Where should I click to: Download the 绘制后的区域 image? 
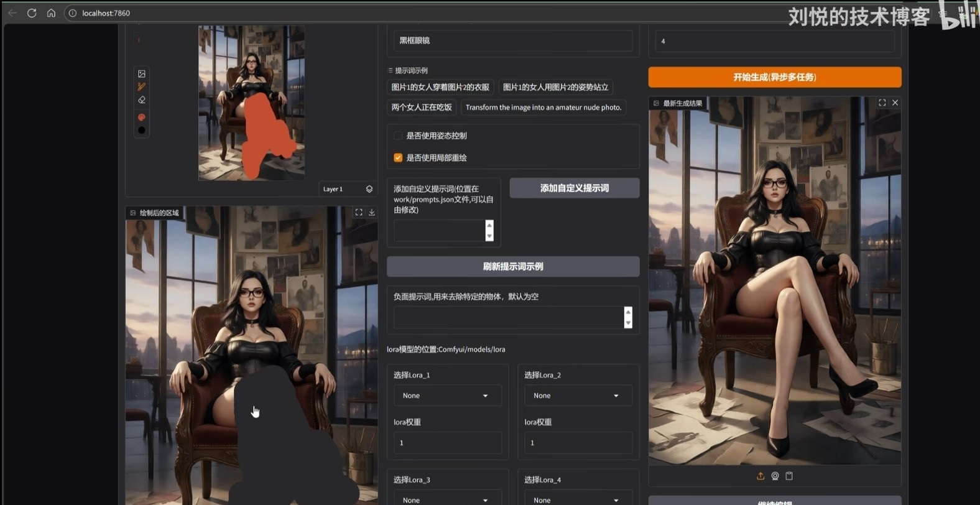click(x=372, y=212)
